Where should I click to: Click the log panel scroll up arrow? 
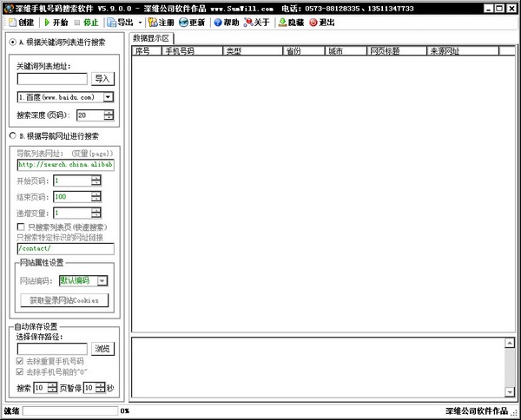[x=510, y=343]
